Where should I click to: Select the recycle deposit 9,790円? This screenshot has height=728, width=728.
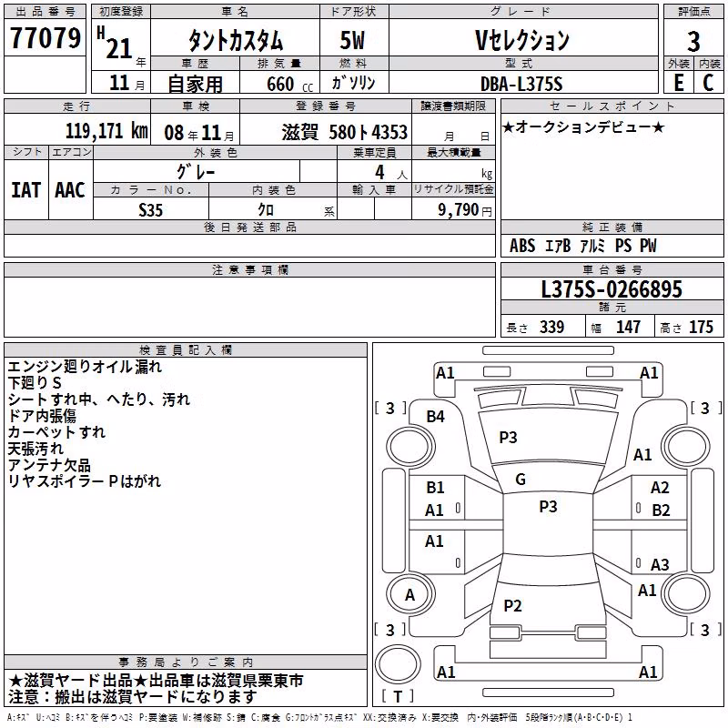[465, 210]
